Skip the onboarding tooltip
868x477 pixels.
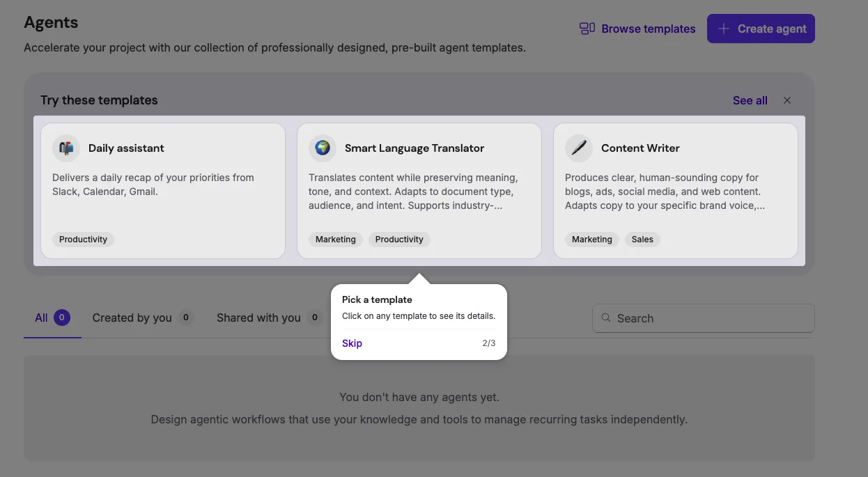(352, 343)
